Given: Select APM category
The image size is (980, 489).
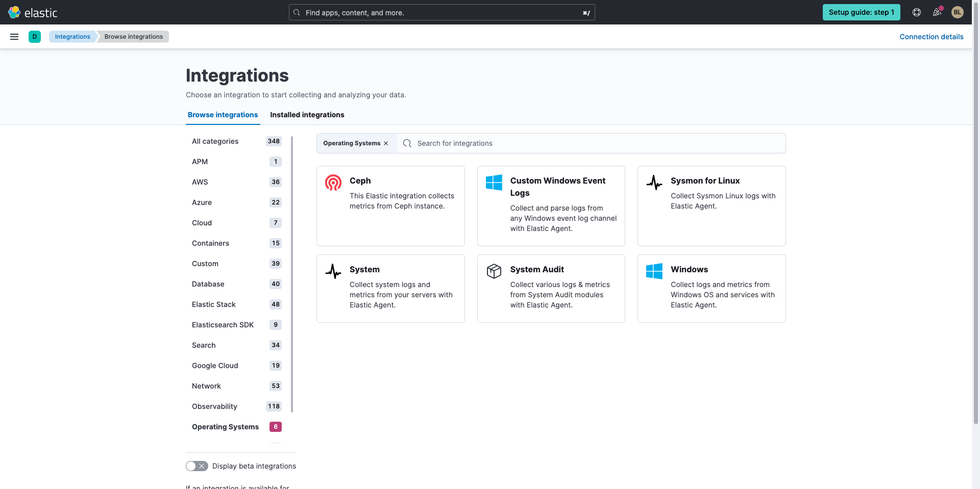Looking at the screenshot, I should pyautogui.click(x=237, y=162).
